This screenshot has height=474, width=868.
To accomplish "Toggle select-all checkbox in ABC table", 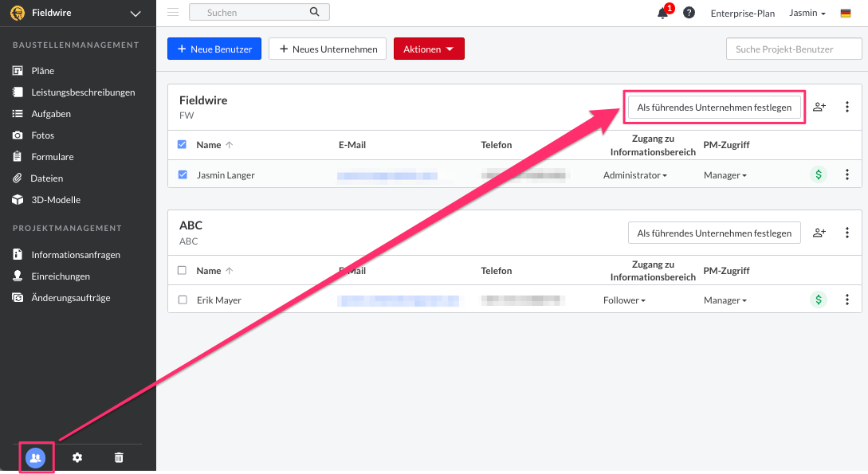I will [x=182, y=271].
